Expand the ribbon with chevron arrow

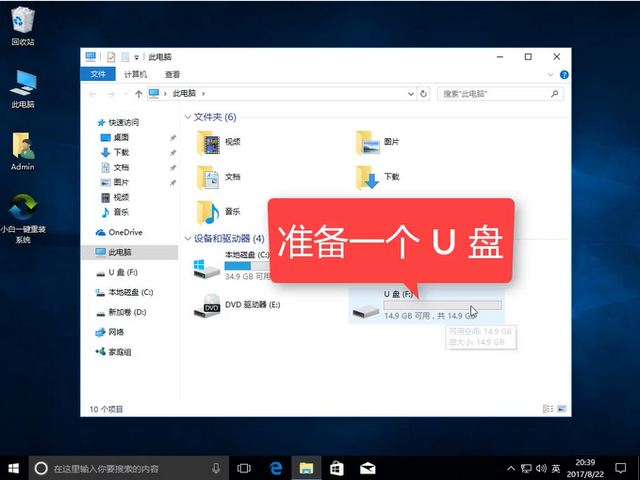click(550, 75)
